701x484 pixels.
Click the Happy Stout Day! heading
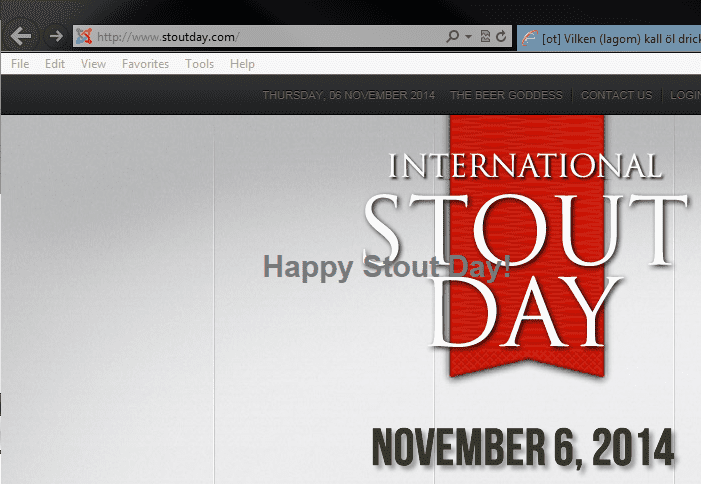(x=387, y=267)
